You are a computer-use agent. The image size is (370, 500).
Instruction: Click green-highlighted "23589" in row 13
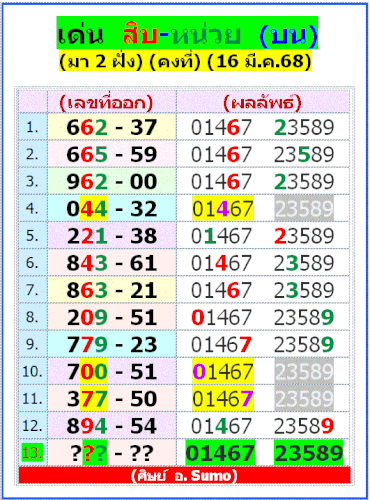pos(308,453)
